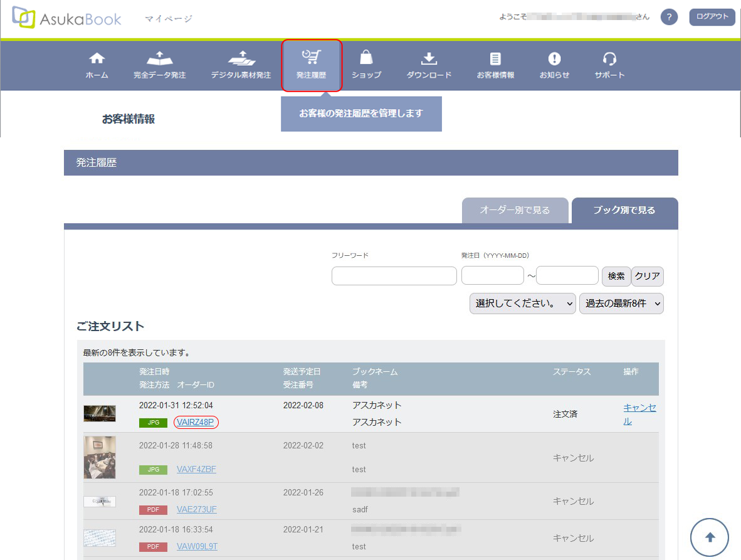The height and width of the screenshot is (560, 741).
Task: Click the help question mark icon
Action: click(x=669, y=17)
